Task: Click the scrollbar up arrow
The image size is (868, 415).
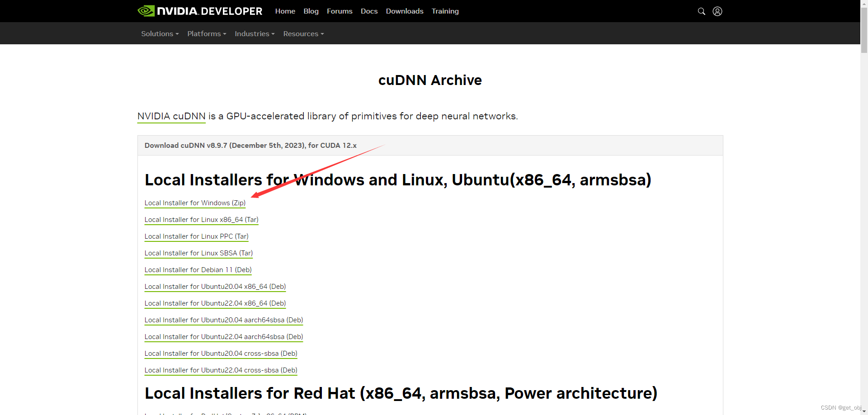Action: [x=864, y=3]
